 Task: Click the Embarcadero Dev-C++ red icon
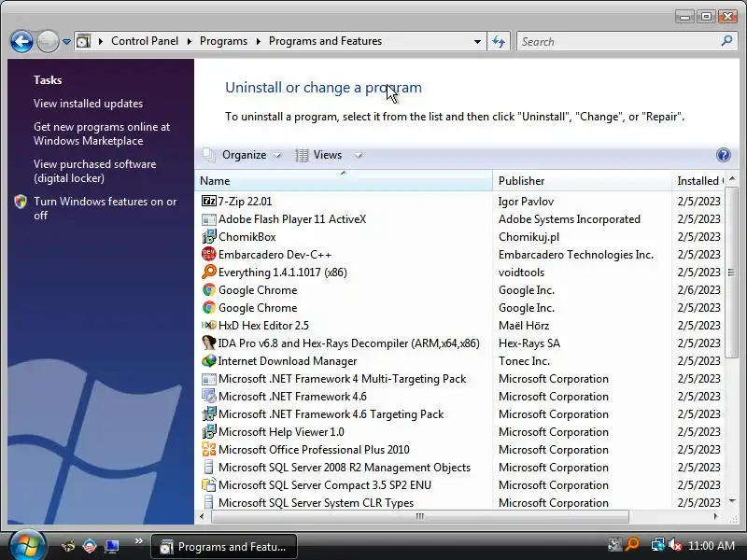[208, 254]
